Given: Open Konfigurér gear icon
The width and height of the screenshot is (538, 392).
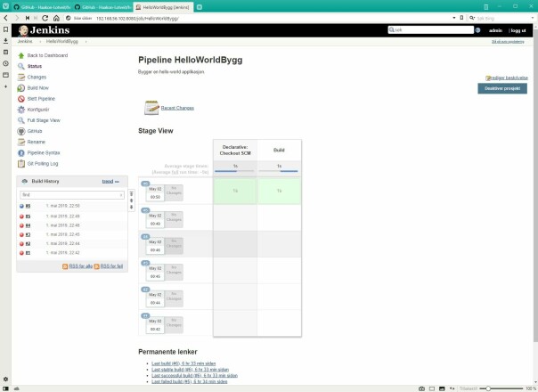Looking at the screenshot, I should [x=21, y=110].
